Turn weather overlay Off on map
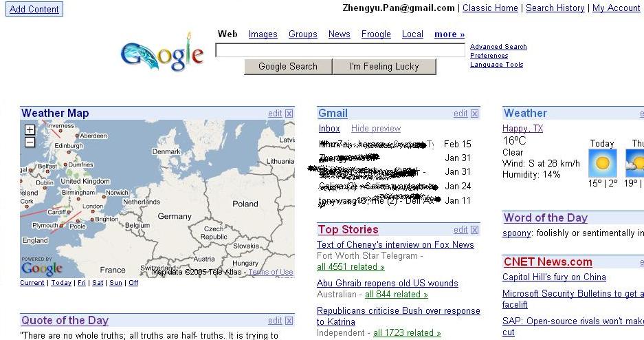Screen dimensions: 644x340 click(x=133, y=283)
